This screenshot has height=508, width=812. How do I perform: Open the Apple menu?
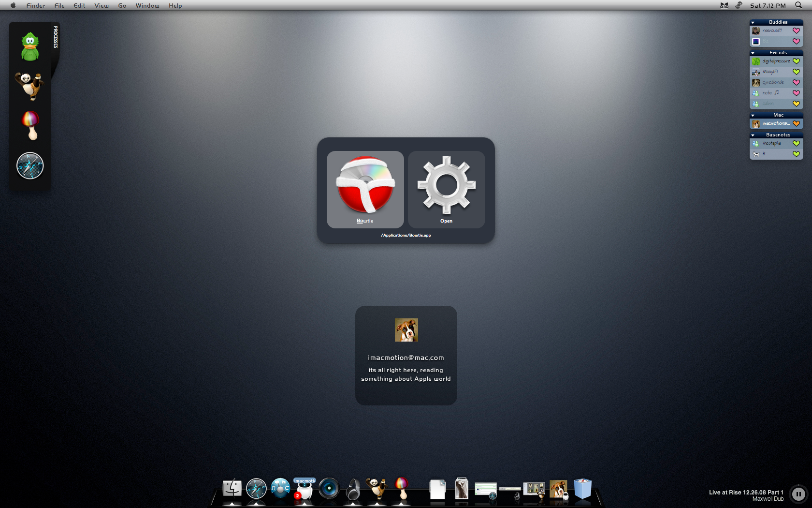point(13,5)
